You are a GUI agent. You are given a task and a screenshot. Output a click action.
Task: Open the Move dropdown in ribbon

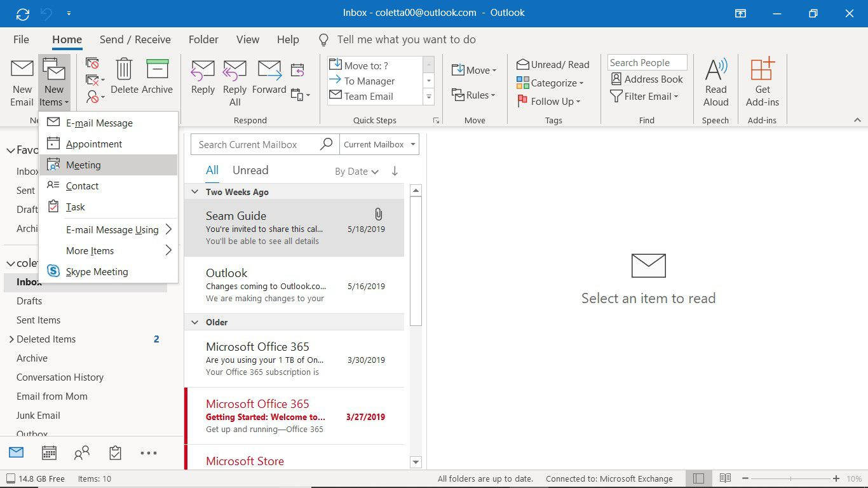pos(473,70)
